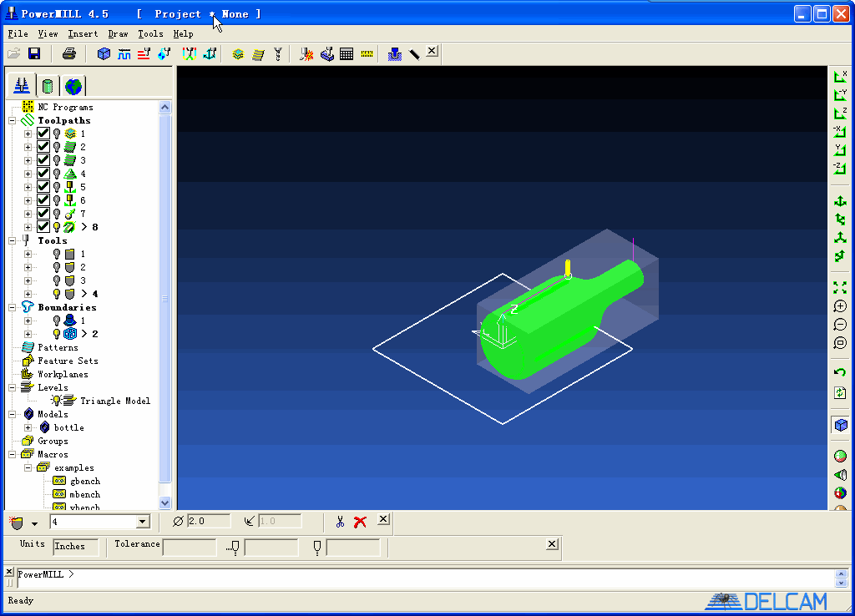The image size is (855, 616).
Task: Click the open project folder icon
Action: (x=13, y=53)
